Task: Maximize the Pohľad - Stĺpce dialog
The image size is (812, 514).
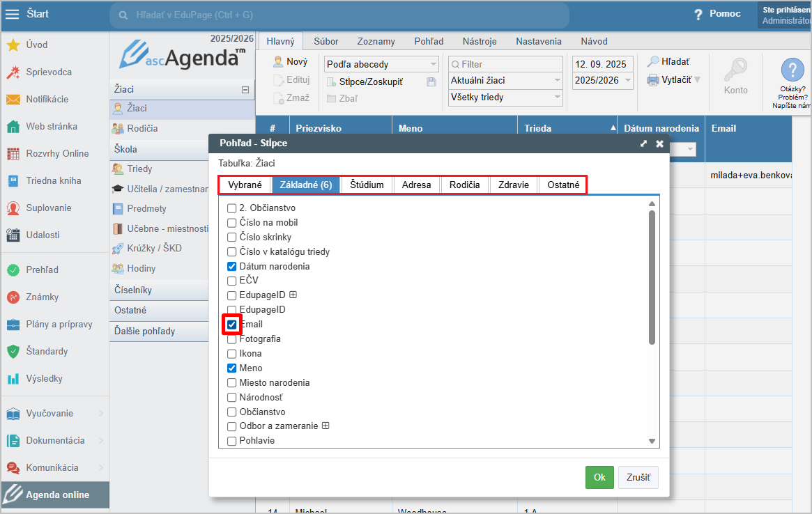Action: point(643,143)
